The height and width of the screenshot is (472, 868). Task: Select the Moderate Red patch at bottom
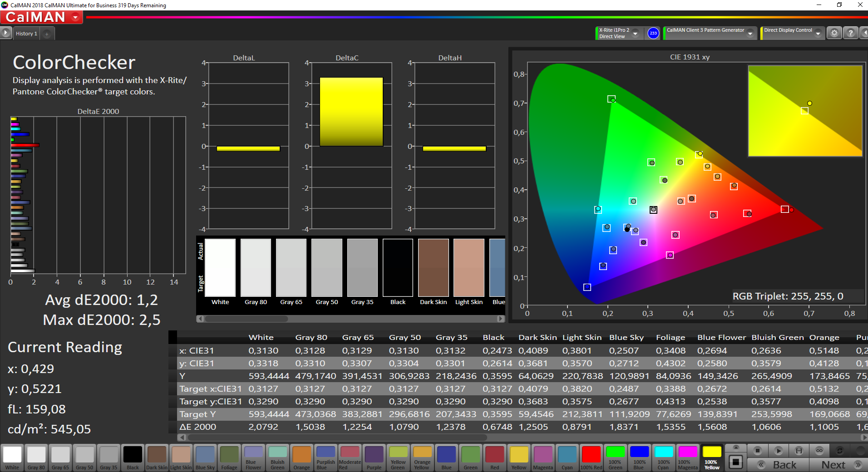pos(350,458)
